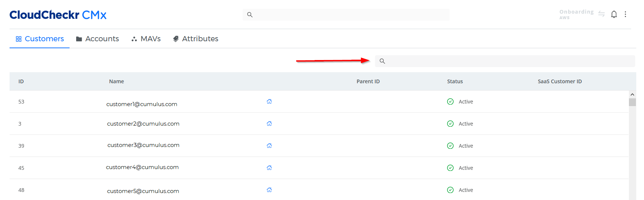The image size is (644, 200).
Task: Switch to the Accounts tab
Action: pyautogui.click(x=98, y=39)
